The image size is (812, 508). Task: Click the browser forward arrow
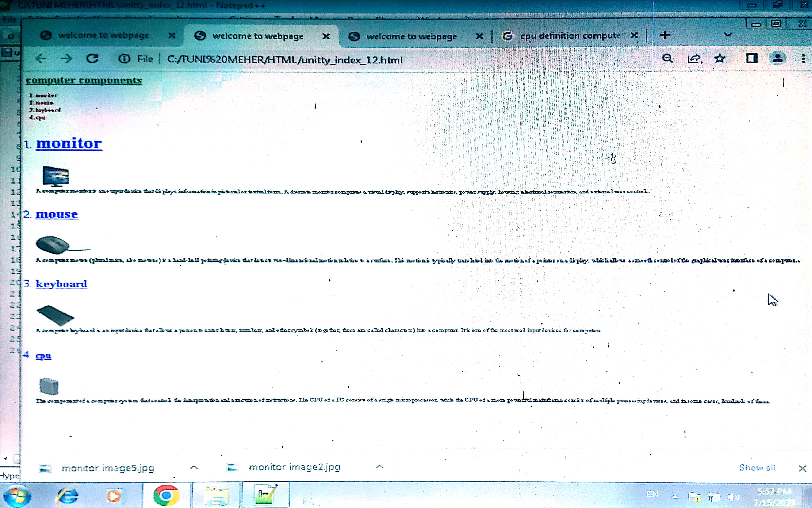pyautogui.click(x=67, y=59)
